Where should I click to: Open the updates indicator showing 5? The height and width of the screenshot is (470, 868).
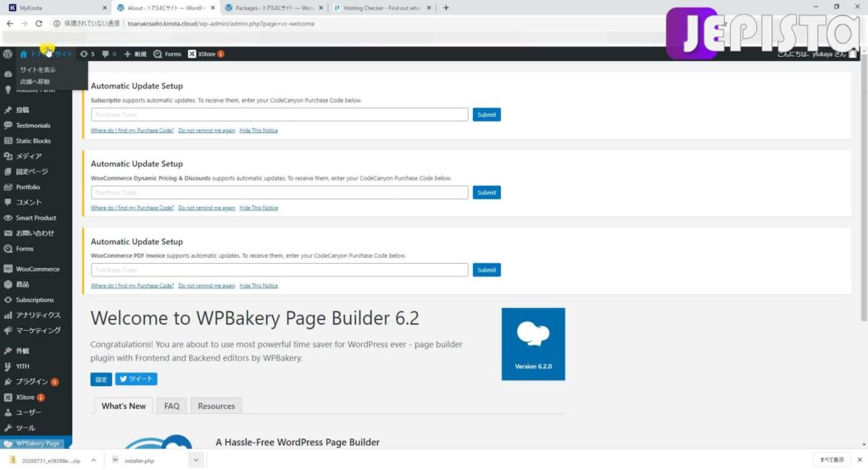[87, 53]
